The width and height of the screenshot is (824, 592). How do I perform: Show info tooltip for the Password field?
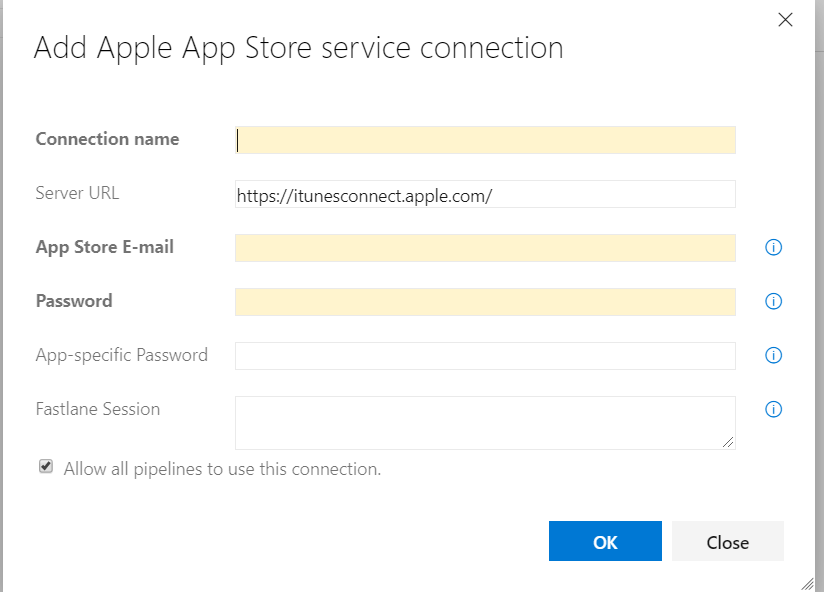coord(773,301)
